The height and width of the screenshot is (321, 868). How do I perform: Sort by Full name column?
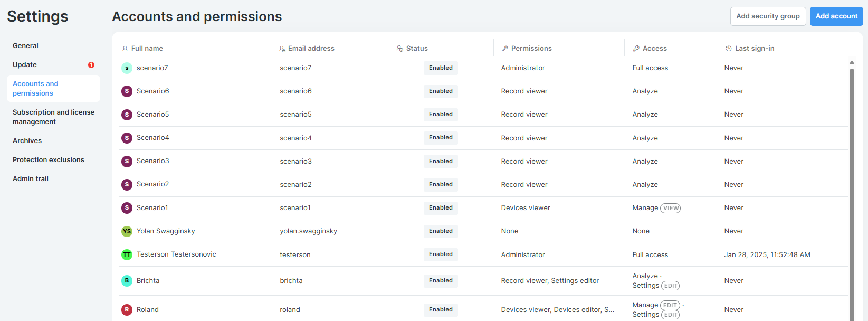(x=147, y=49)
